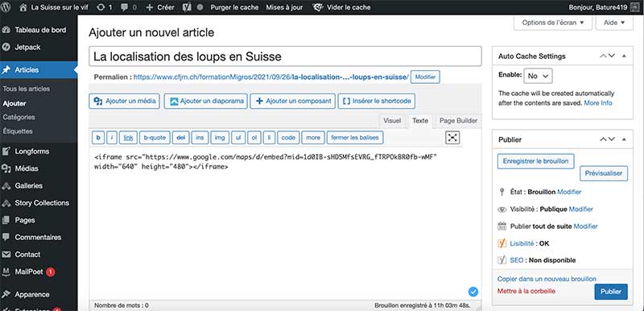
Task: Toggle distraction-free fullscreen editor icon
Action: click(x=452, y=138)
